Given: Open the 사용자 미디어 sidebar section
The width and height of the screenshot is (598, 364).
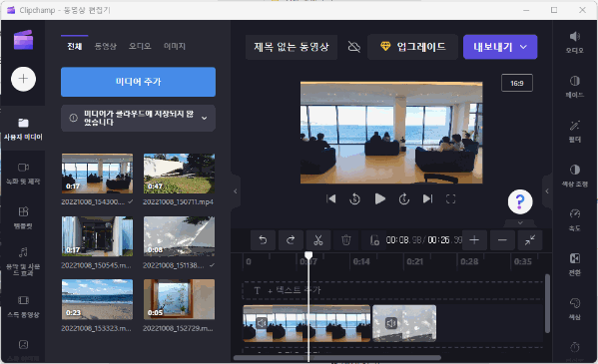Looking at the screenshot, I should tap(23, 129).
